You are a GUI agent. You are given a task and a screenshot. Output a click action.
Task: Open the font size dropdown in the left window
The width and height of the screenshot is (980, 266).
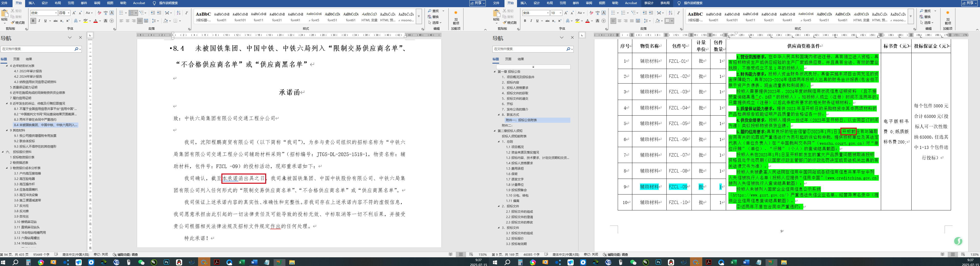68,13
